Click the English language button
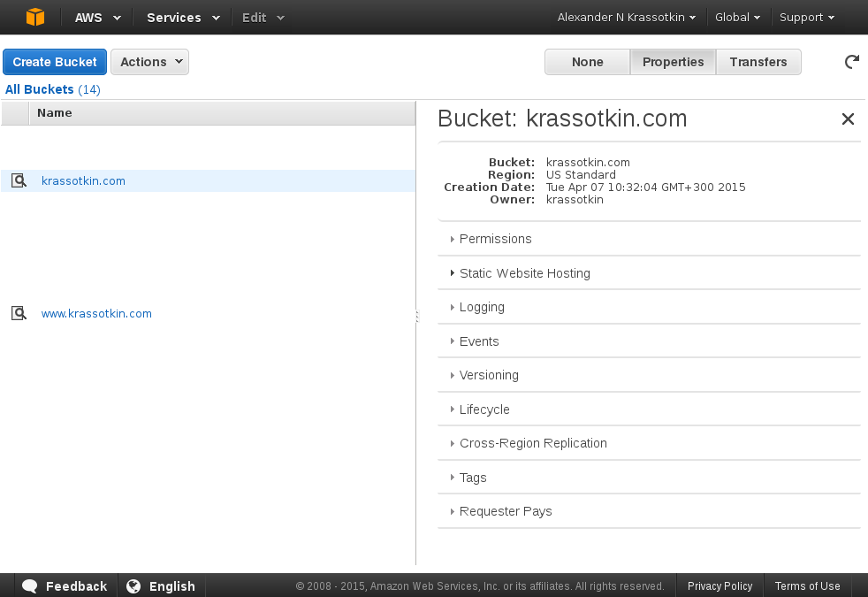 point(161,586)
